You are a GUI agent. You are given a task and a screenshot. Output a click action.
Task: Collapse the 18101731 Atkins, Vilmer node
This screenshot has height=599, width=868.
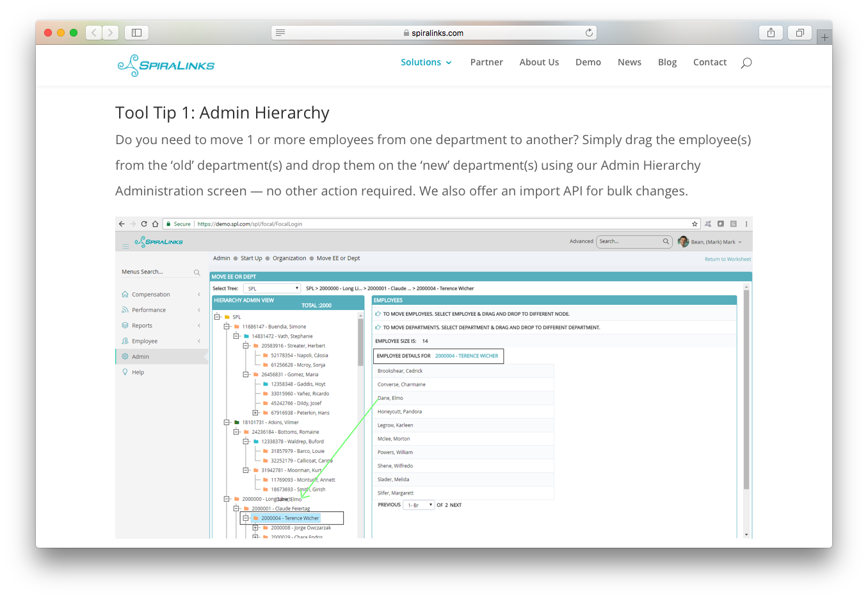tap(227, 423)
